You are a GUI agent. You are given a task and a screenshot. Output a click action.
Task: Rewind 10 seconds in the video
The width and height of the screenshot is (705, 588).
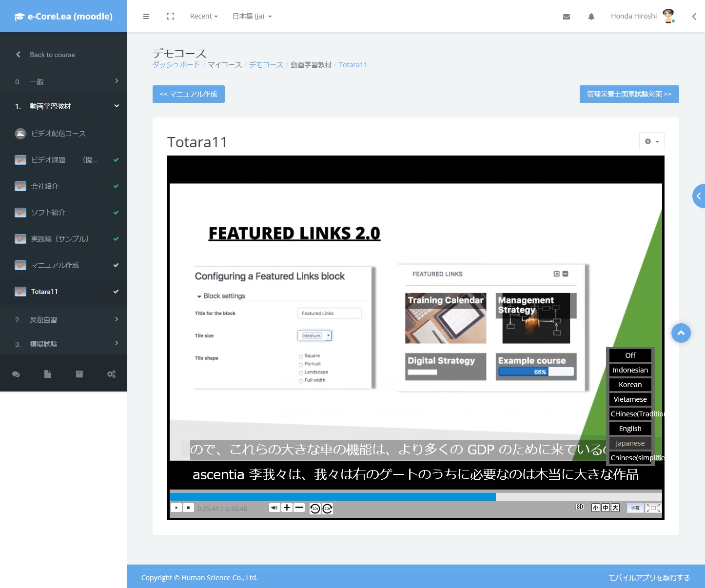(315, 509)
